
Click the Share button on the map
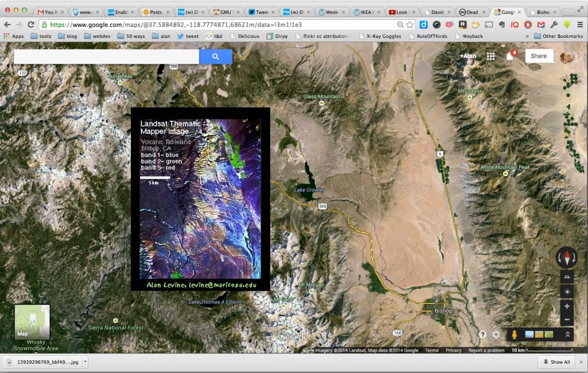539,56
